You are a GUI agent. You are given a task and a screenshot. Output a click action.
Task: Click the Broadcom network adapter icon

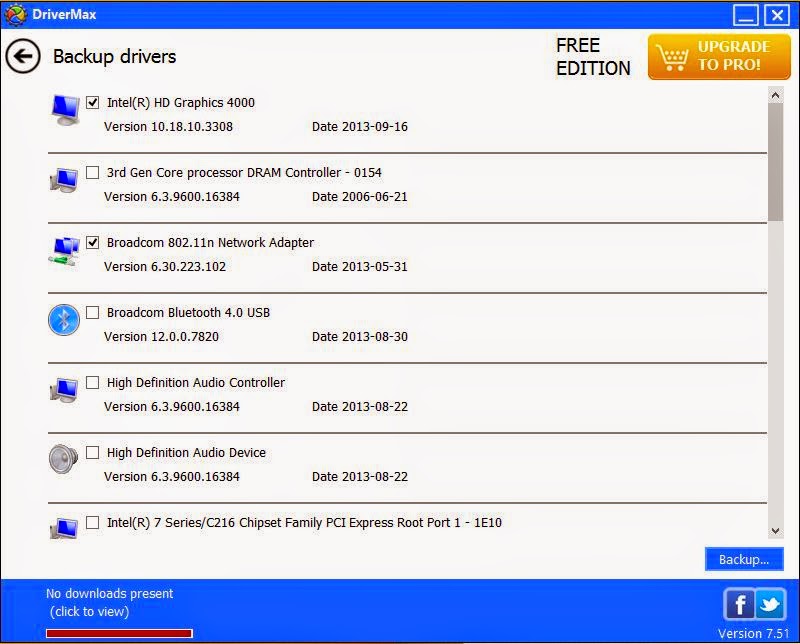(64, 251)
